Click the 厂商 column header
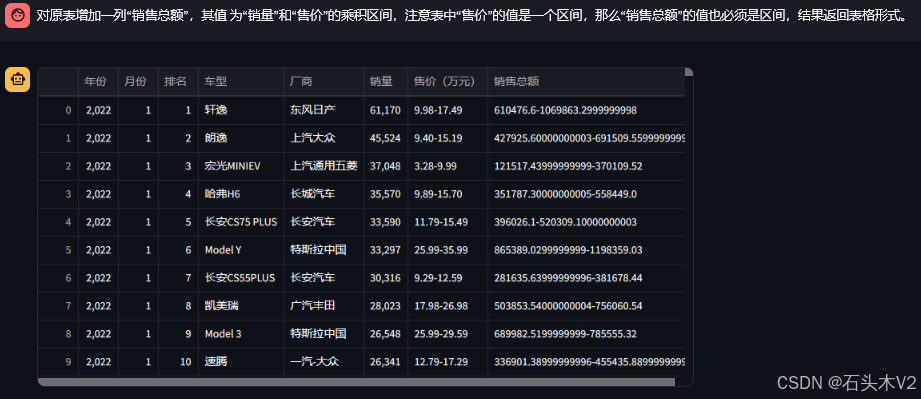The image size is (921, 399). tap(324, 82)
